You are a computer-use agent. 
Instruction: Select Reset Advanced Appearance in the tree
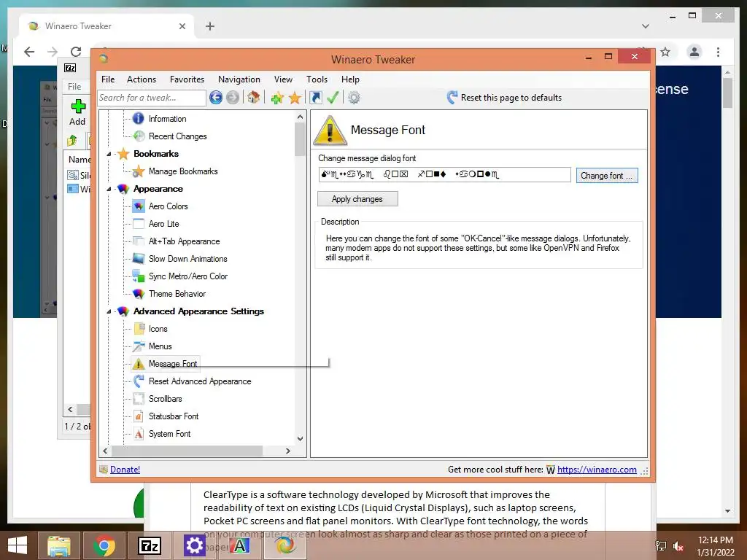click(x=200, y=381)
